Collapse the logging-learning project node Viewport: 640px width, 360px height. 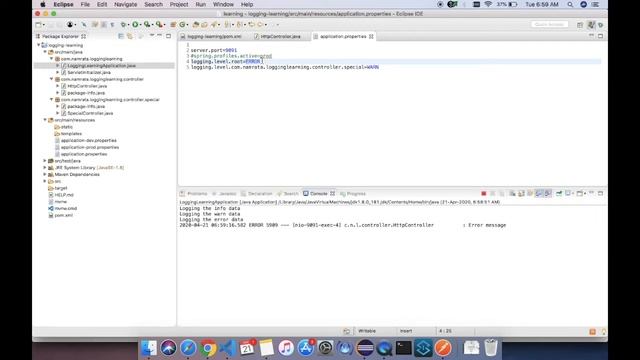[39, 45]
